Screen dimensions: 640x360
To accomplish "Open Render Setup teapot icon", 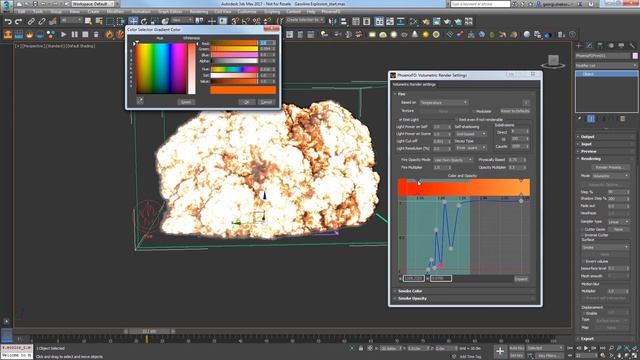I will [426, 21].
